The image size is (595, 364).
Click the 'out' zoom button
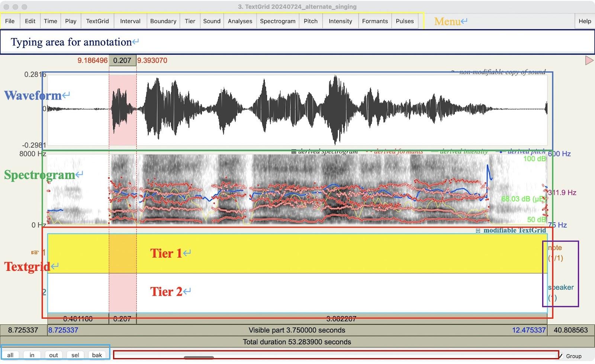pyautogui.click(x=54, y=355)
